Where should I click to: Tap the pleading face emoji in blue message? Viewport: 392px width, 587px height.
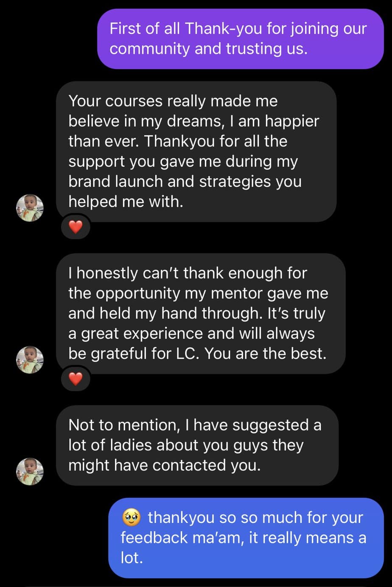click(131, 518)
